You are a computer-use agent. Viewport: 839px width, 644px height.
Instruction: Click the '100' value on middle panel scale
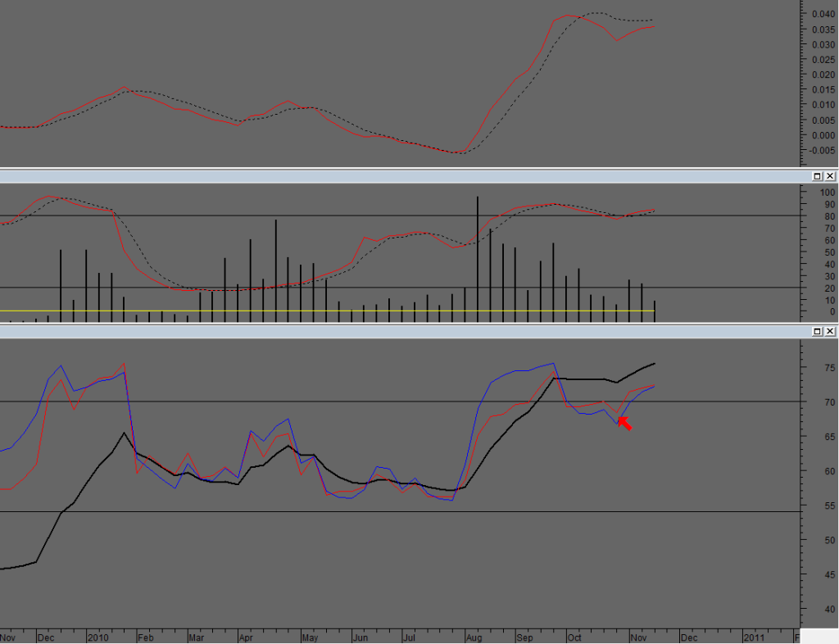pos(828,192)
